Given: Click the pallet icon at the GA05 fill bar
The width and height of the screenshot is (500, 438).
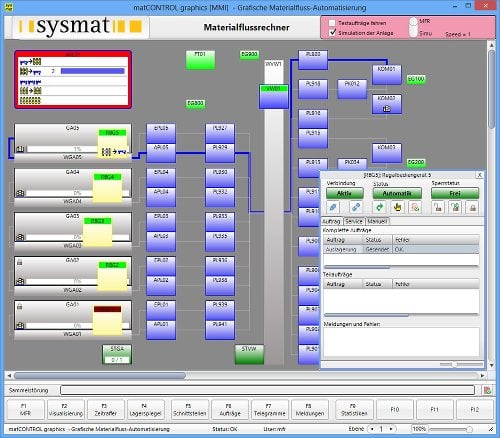Looking at the screenshot, I should 20,149.
